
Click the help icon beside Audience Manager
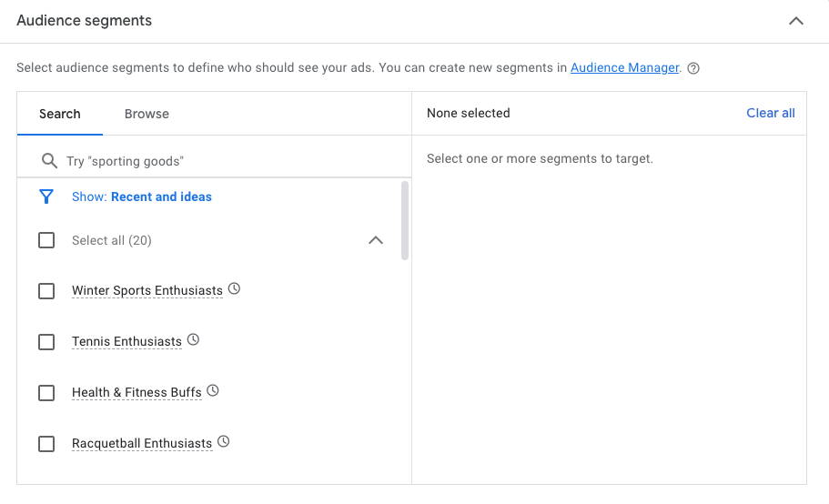click(693, 68)
